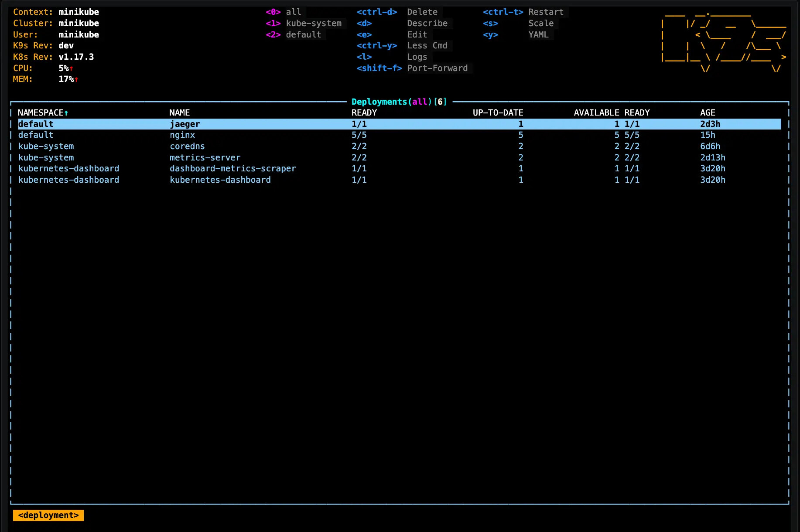Viewport: 800px width, 532px height.
Task: Click the CPU usage up-arrow indicator
Action: (x=72, y=68)
